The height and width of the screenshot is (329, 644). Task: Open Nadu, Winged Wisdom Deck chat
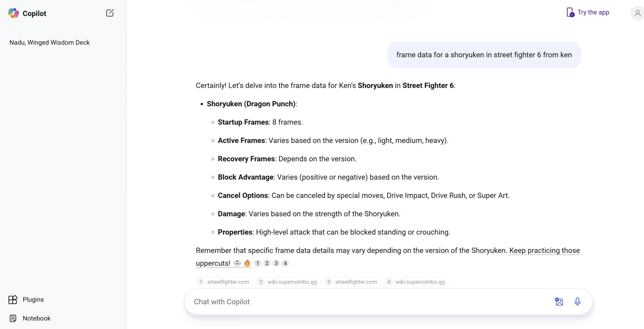[50, 43]
